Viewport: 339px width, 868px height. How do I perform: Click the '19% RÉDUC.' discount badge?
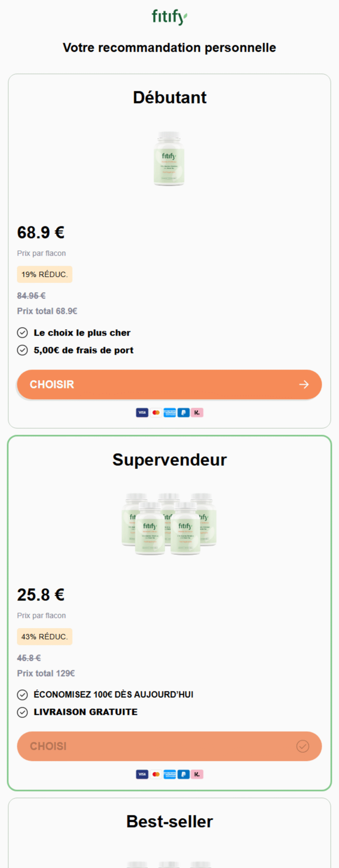coord(44,274)
